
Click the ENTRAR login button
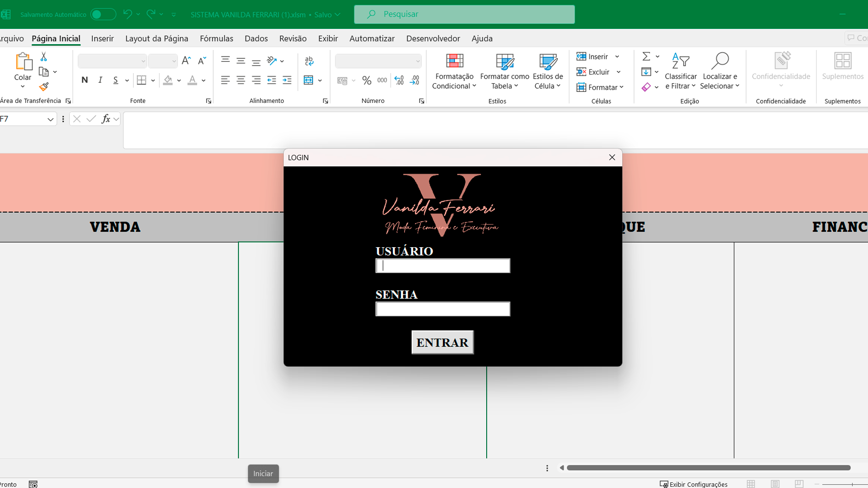coord(443,342)
